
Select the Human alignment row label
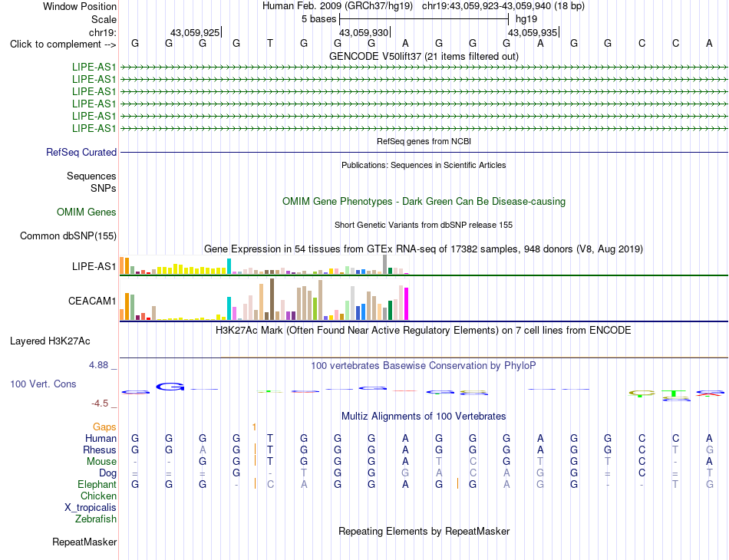(x=101, y=438)
